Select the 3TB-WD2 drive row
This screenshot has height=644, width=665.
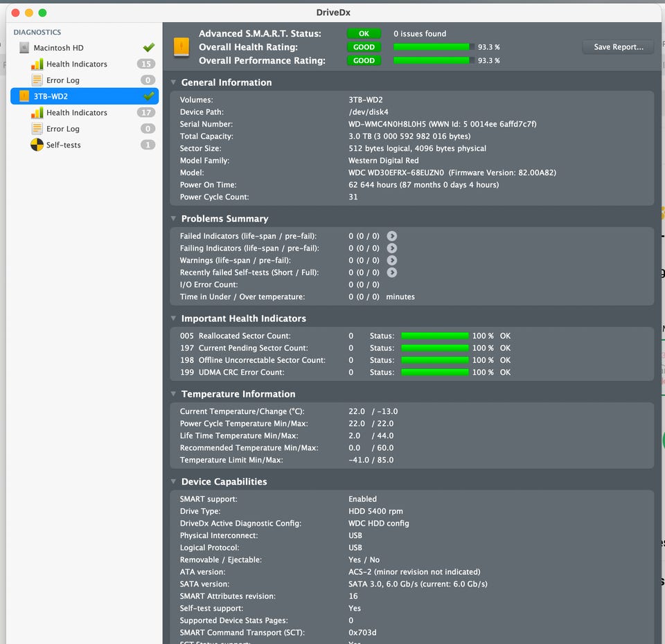[x=85, y=96]
